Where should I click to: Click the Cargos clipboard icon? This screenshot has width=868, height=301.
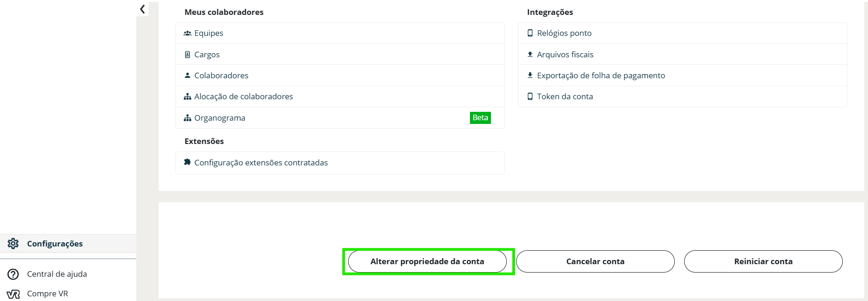coord(187,55)
